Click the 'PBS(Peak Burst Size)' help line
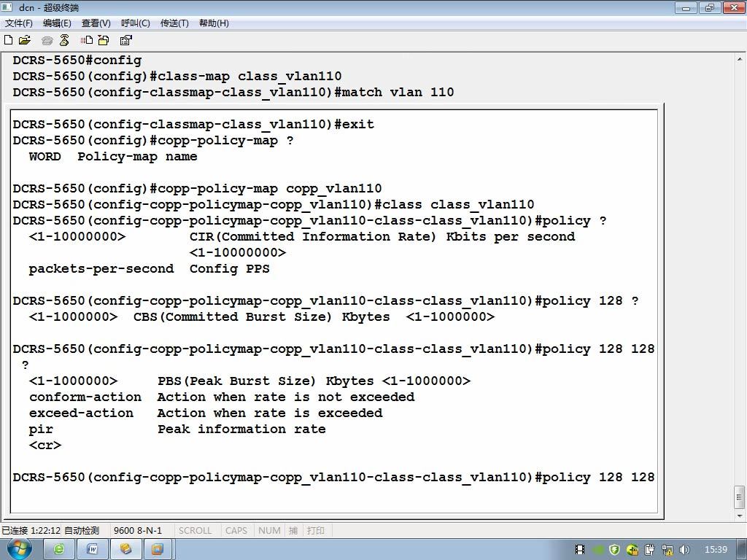The image size is (747, 560). pos(249,381)
